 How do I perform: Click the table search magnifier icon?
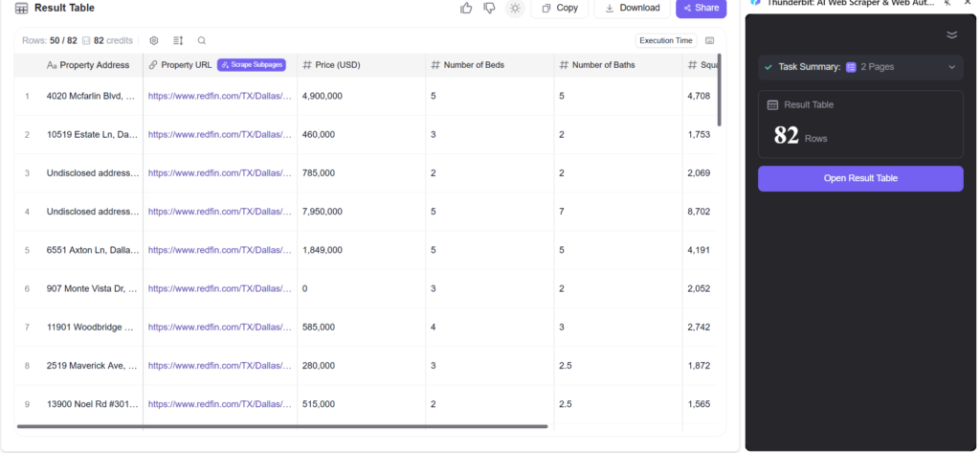click(201, 40)
